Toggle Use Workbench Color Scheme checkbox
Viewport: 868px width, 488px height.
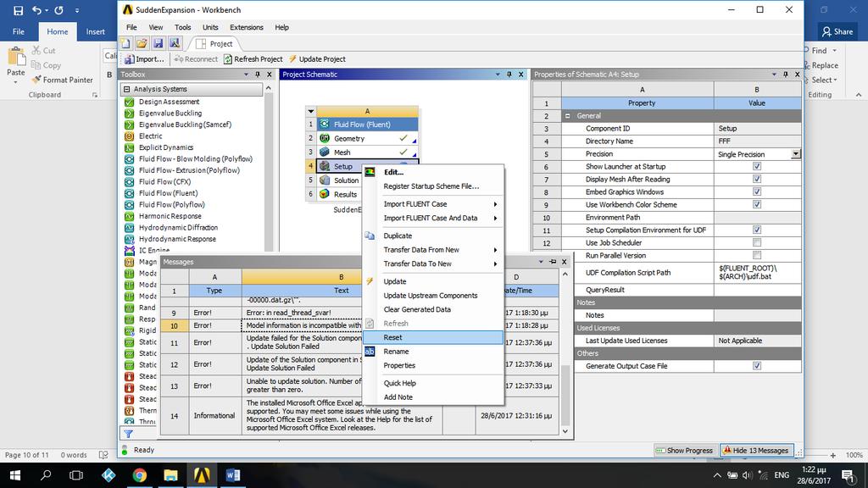tap(757, 205)
